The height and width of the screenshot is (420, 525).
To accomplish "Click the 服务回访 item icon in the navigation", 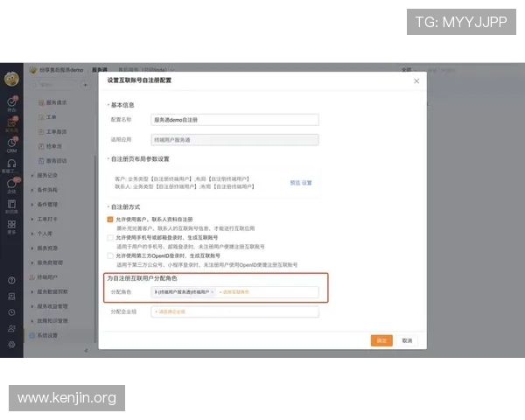I will 41,161.
